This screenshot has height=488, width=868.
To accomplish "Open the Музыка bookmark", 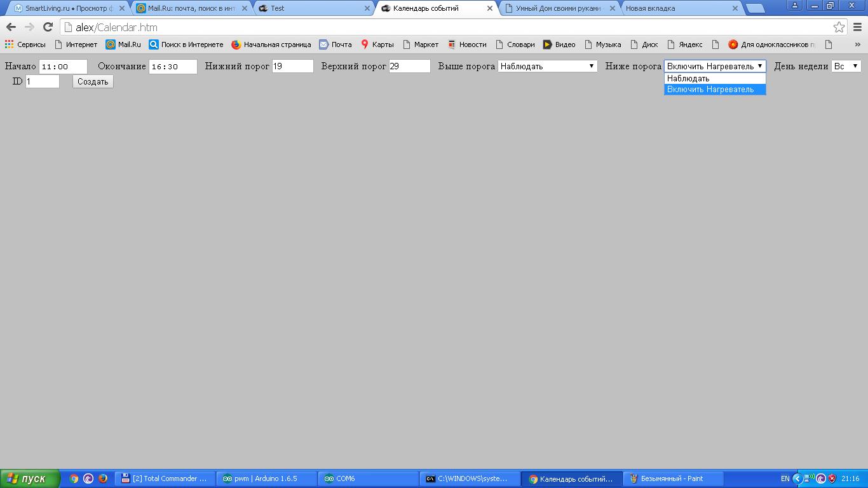I will [603, 44].
